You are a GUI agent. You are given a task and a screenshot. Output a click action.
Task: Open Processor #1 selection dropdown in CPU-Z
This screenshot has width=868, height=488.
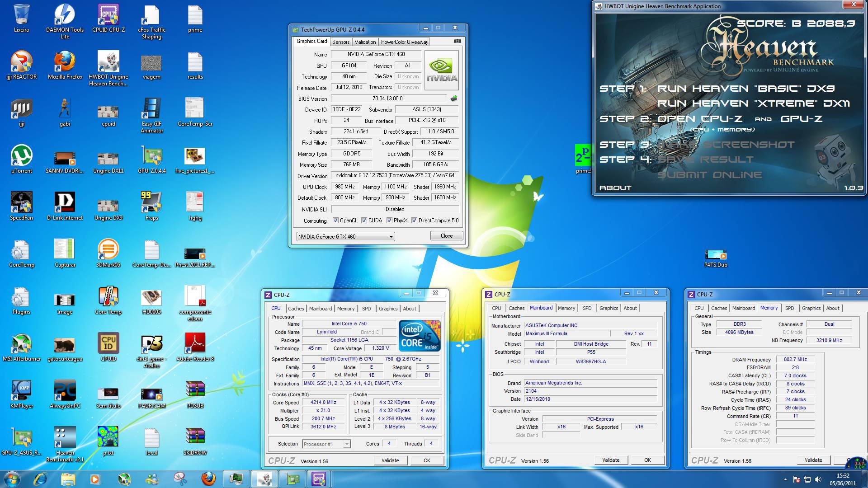click(x=326, y=444)
